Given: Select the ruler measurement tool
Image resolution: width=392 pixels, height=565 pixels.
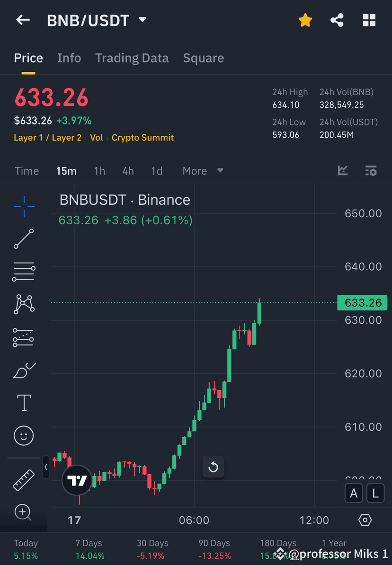Looking at the screenshot, I should [x=24, y=479].
